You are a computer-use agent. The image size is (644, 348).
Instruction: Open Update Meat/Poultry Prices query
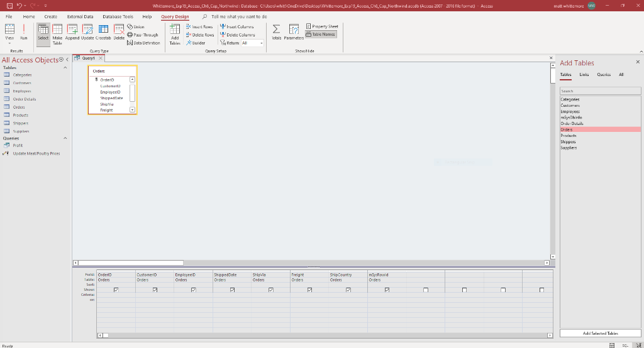36,153
